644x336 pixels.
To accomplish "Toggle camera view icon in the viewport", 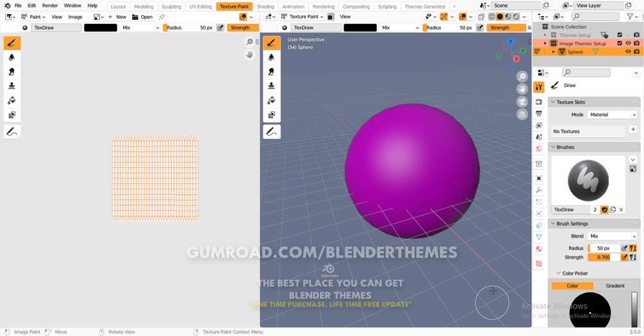I will [x=522, y=102].
